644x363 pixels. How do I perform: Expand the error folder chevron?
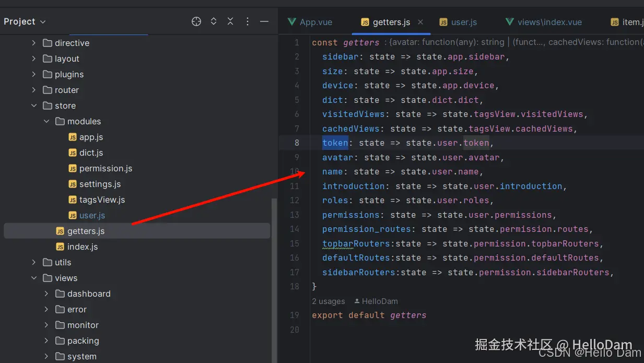click(x=46, y=309)
